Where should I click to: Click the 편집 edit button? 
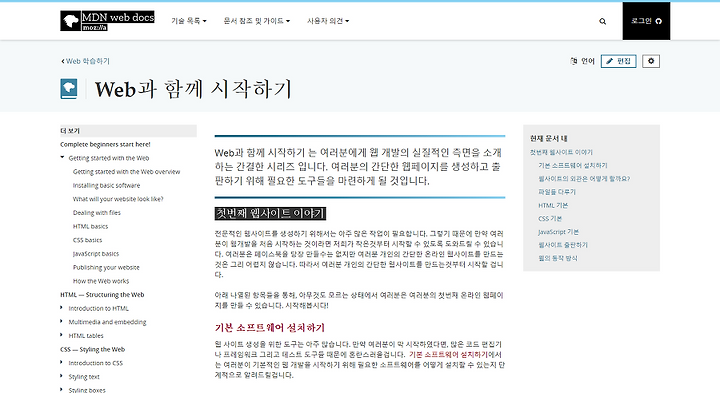[619, 61]
